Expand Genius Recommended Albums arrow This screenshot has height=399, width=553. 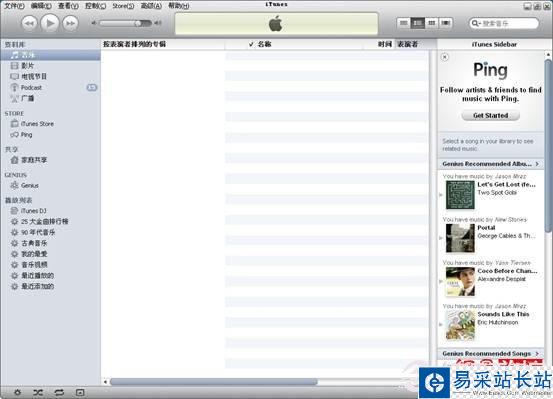pyautogui.click(x=537, y=164)
